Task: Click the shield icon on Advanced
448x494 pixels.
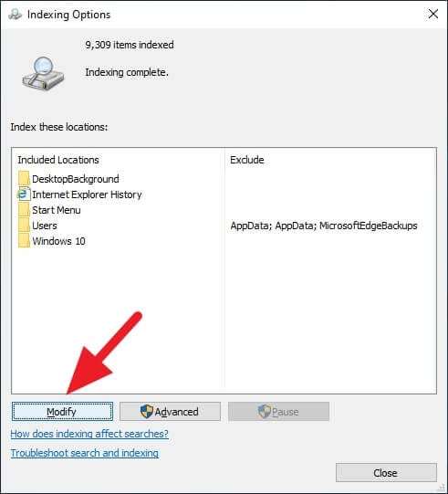Action: pos(146,412)
